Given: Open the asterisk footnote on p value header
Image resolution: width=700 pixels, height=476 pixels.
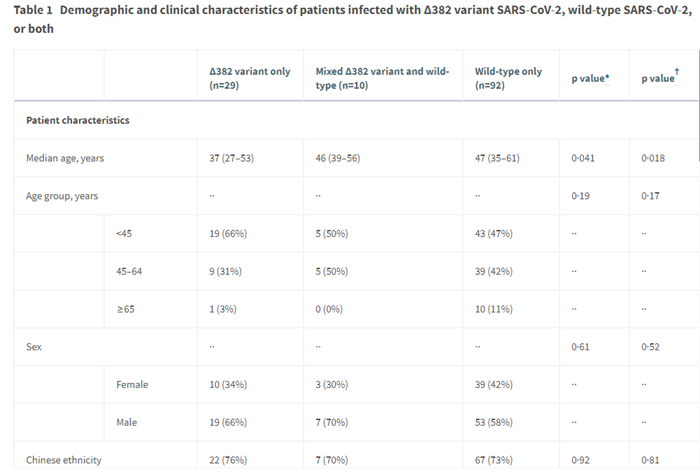Looking at the screenshot, I should coord(606,78).
